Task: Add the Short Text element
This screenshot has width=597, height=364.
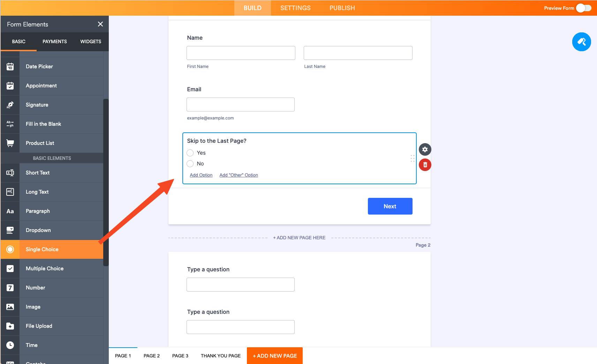Action: coord(52,173)
